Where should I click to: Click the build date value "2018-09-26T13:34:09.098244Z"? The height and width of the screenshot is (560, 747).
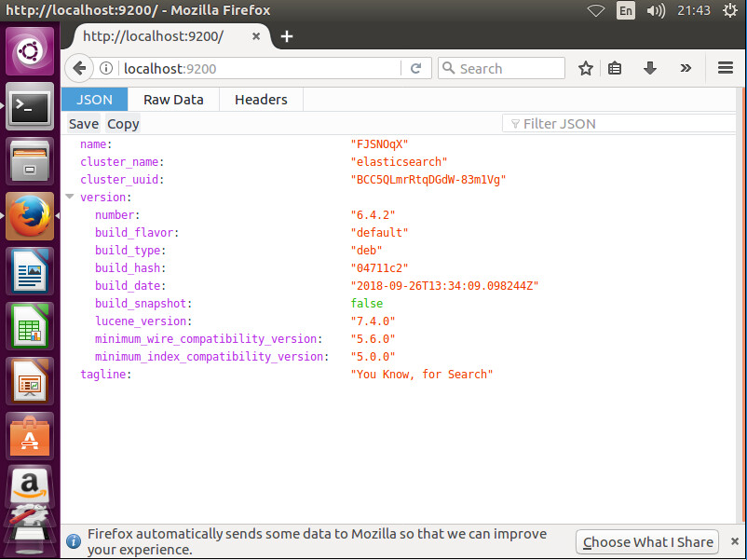coord(444,285)
